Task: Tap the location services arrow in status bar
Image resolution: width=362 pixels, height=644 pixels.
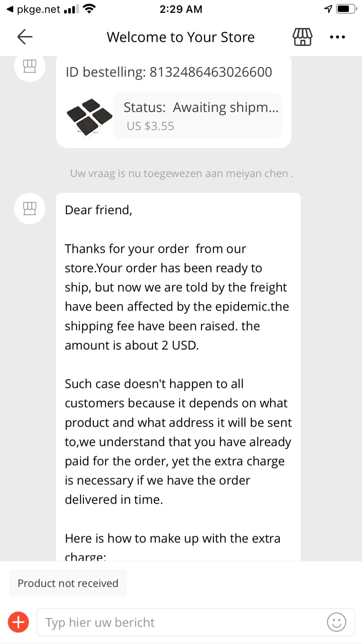Action: (328, 9)
